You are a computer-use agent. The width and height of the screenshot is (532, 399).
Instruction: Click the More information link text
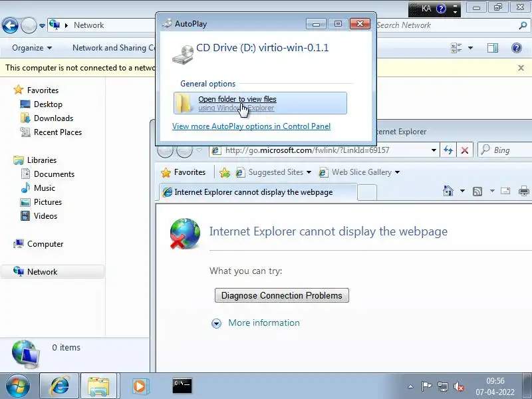coord(263,323)
